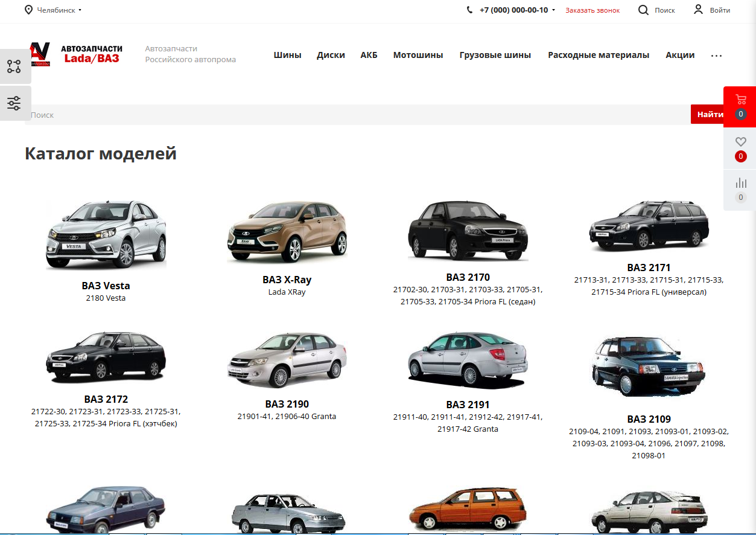This screenshot has width=756, height=535.
Task: Click the Каталог моделей heading
Action: tap(101, 153)
